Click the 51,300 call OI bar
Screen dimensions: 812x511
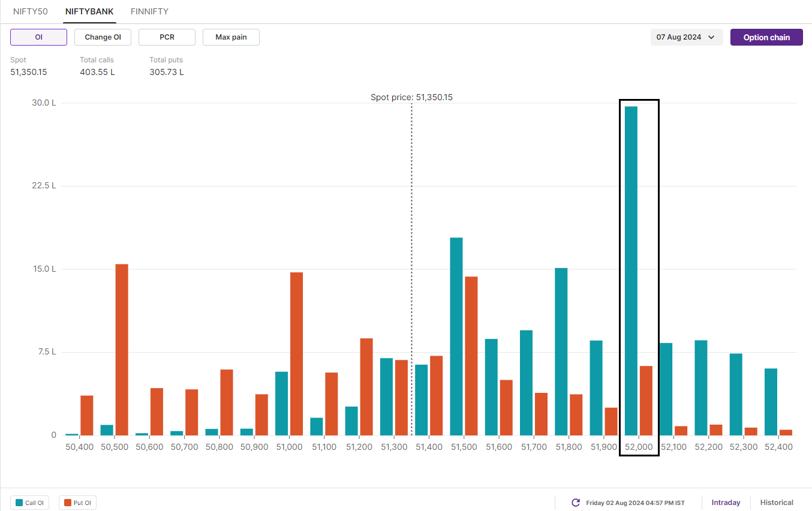[386, 396]
